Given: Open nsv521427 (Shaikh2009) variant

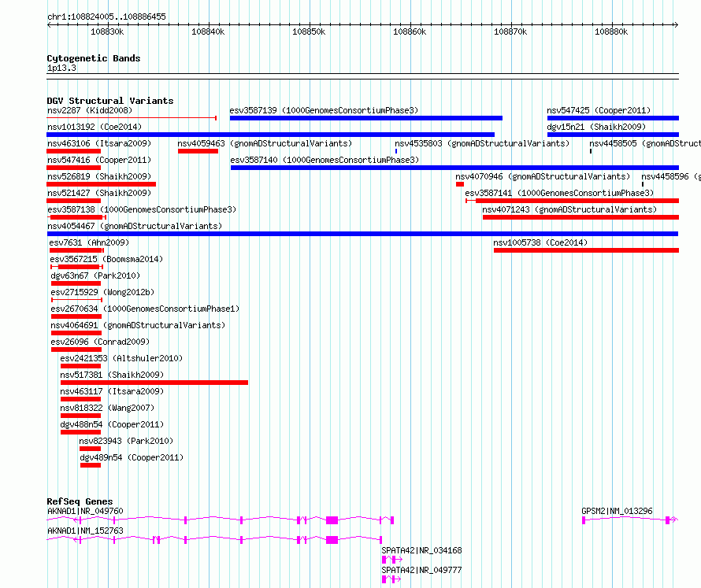Looking at the screenshot, I should [x=99, y=193].
